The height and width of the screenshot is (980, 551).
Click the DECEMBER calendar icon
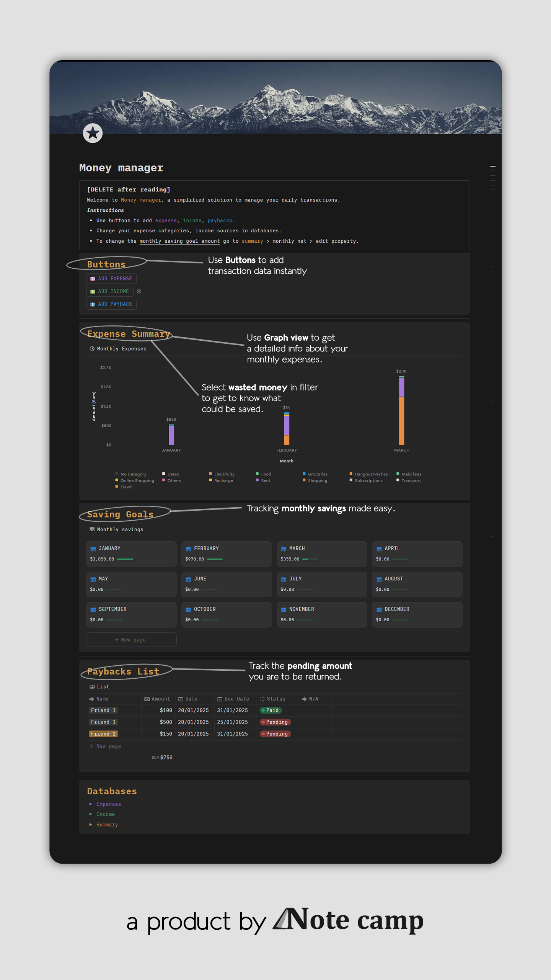point(379,609)
